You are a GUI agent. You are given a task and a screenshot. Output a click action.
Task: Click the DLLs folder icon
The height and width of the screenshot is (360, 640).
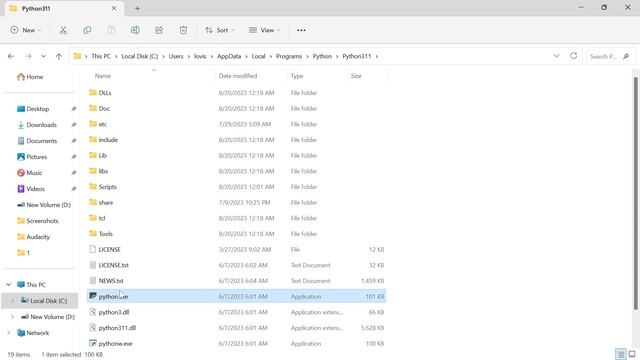[x=93, y=93]
